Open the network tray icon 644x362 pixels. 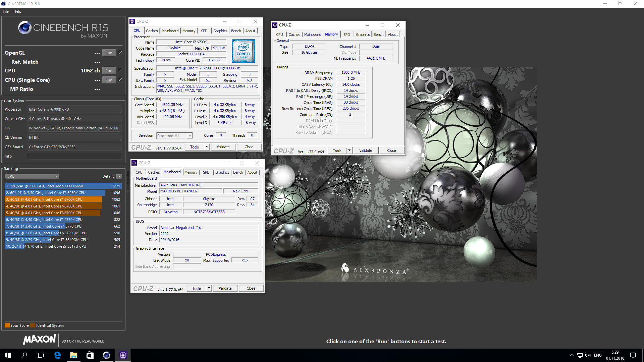click(x=580, y=355)
